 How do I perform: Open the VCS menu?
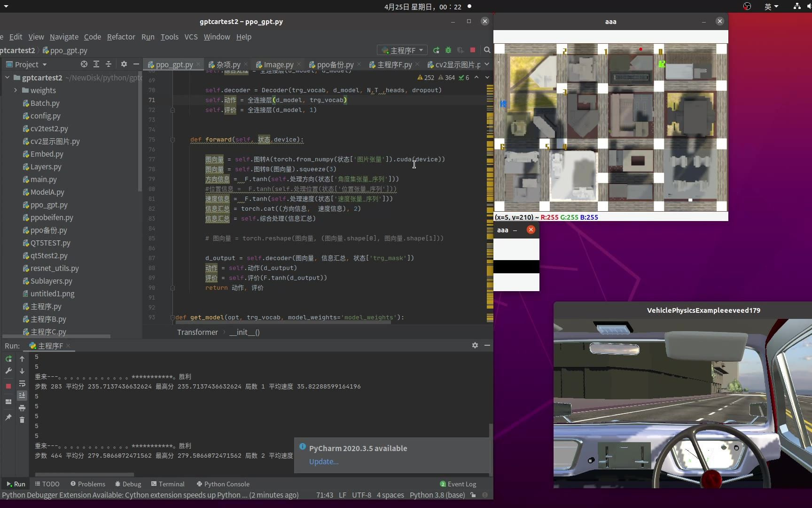pyautogui.click(x=191, y=37)
